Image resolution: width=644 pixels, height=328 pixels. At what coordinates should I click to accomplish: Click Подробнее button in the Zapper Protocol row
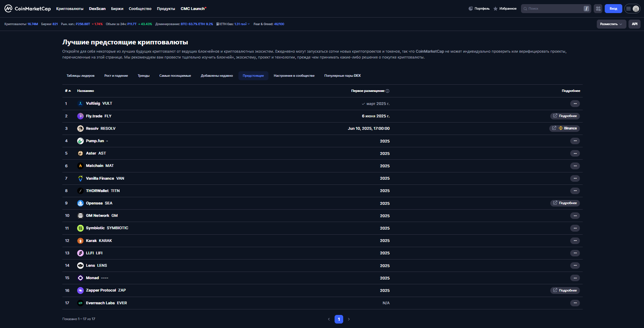point(565,290)
